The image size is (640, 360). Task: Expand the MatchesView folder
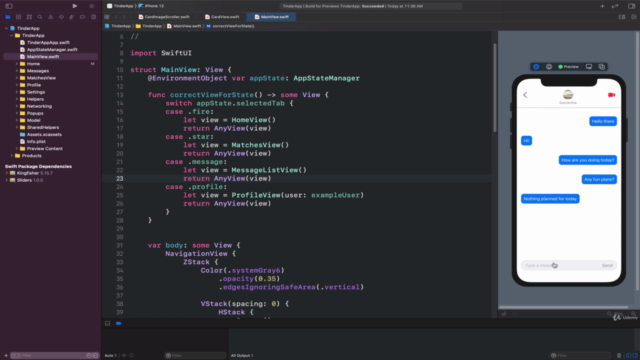pyautogui.click(x=17, y=78)
